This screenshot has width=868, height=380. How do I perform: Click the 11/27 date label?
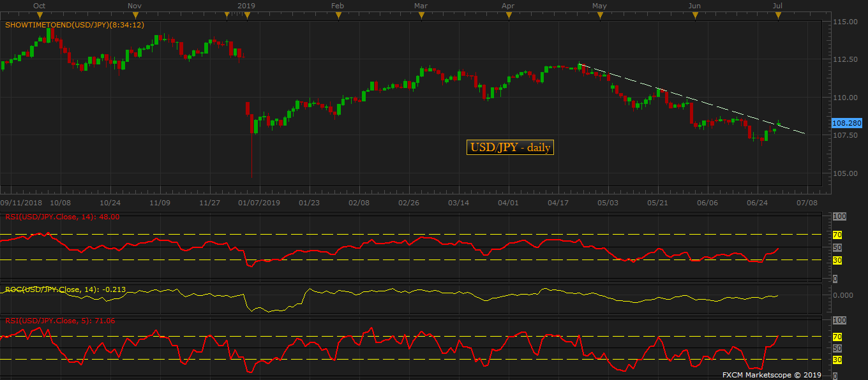click(209, 203)
